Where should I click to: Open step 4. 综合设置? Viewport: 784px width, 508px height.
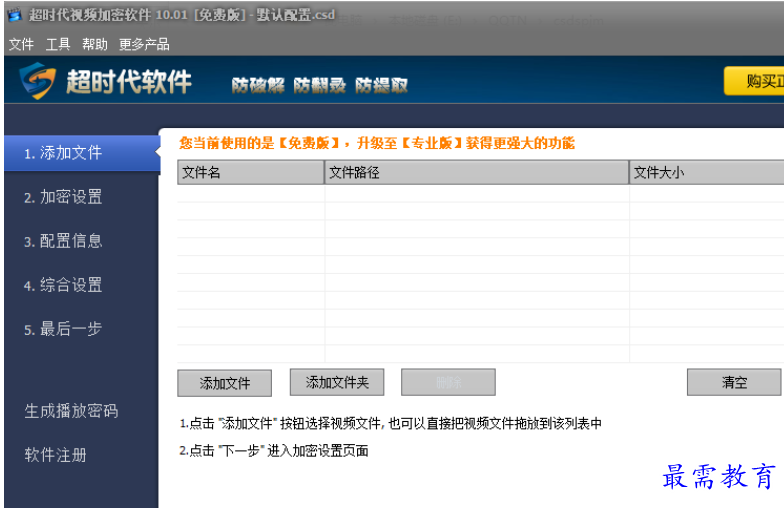click(x=63, y=285)
